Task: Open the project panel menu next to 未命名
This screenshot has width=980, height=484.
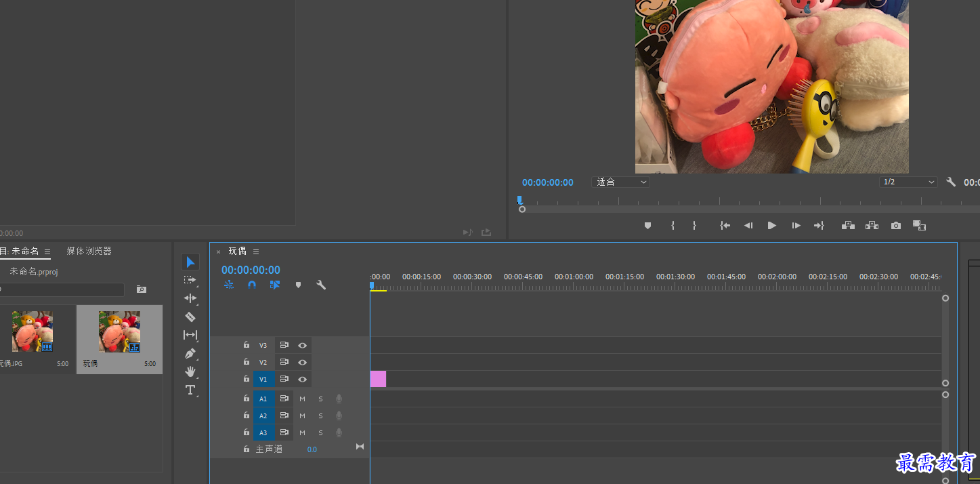Action: click(x=47, y=251)
